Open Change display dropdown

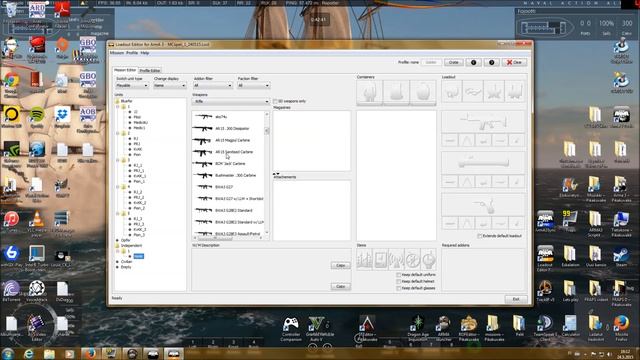pyautogui.click(x=170, y=86)
